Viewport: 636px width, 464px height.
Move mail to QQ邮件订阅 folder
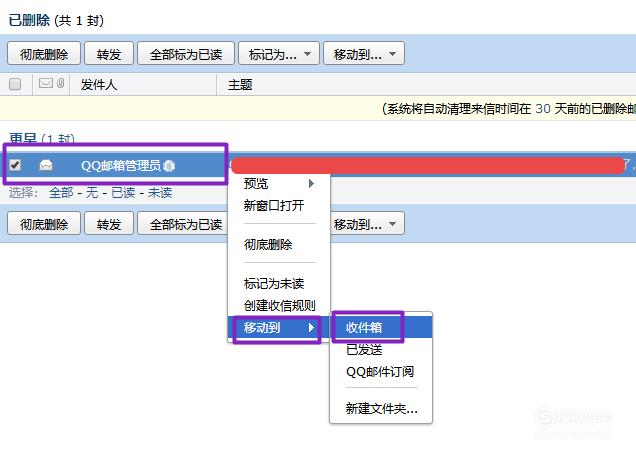point(381,372)
